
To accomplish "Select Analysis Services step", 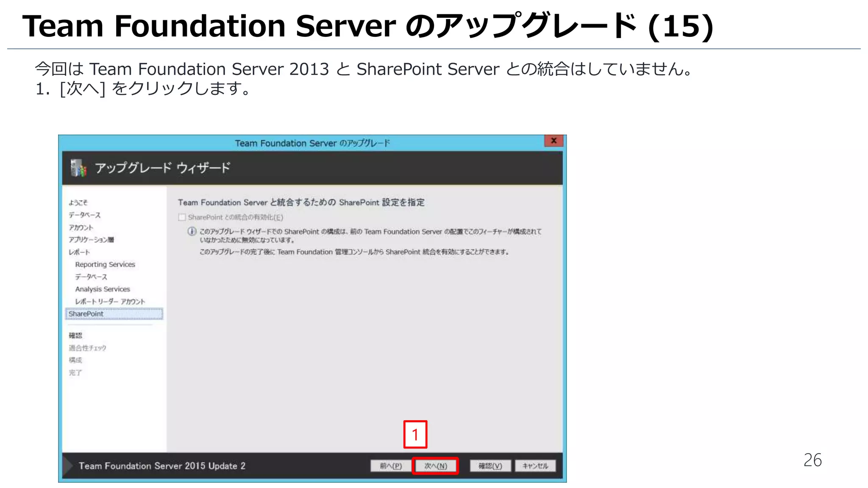I will (103, 289).
